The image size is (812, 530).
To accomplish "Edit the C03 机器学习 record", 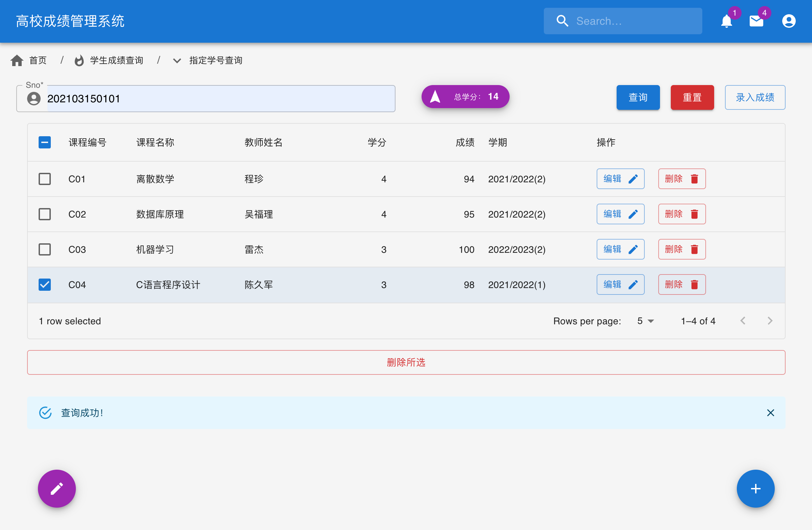I will (620, 249).
